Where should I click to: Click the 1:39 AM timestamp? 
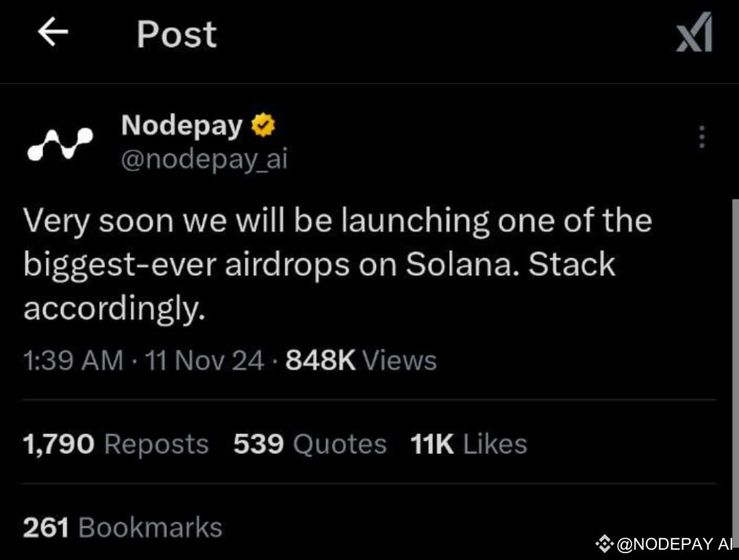[x=73, y=360]
